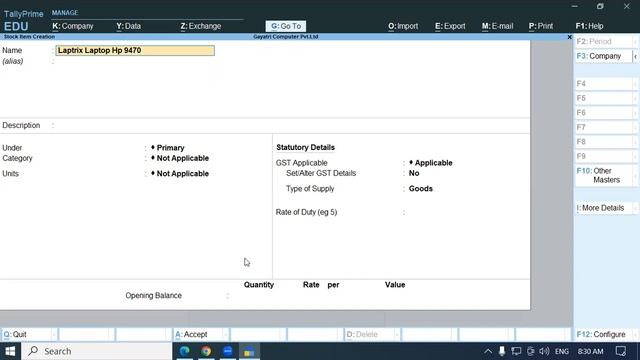
Task: Open the Z: Exchange menu
Action: [200, 26]
